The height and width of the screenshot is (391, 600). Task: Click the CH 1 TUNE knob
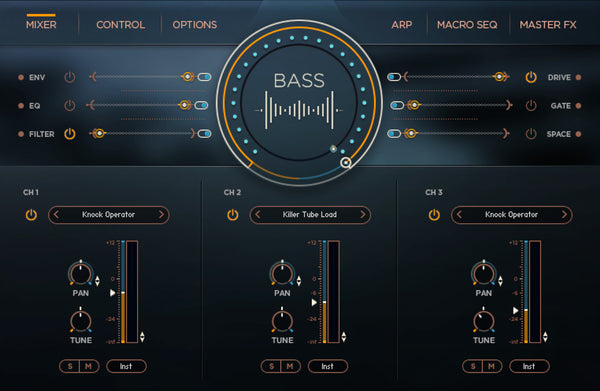pyautogui.click(x=81, y=321)
